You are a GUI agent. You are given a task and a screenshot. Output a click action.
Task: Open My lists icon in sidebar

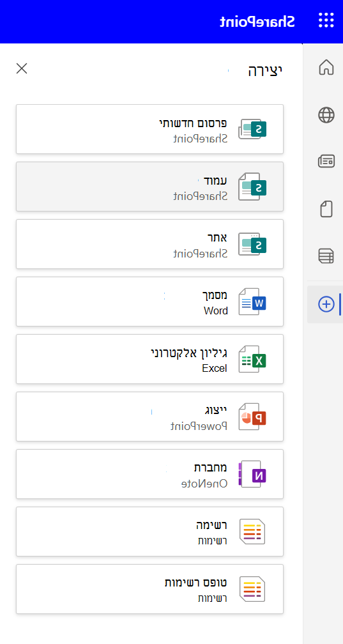point(326,256)
